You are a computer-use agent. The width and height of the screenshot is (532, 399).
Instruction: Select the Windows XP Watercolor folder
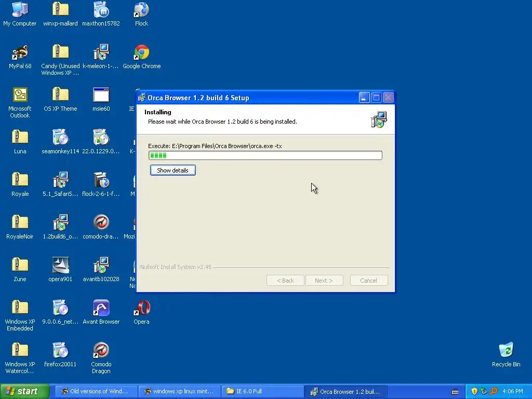(x=20, y=351)
